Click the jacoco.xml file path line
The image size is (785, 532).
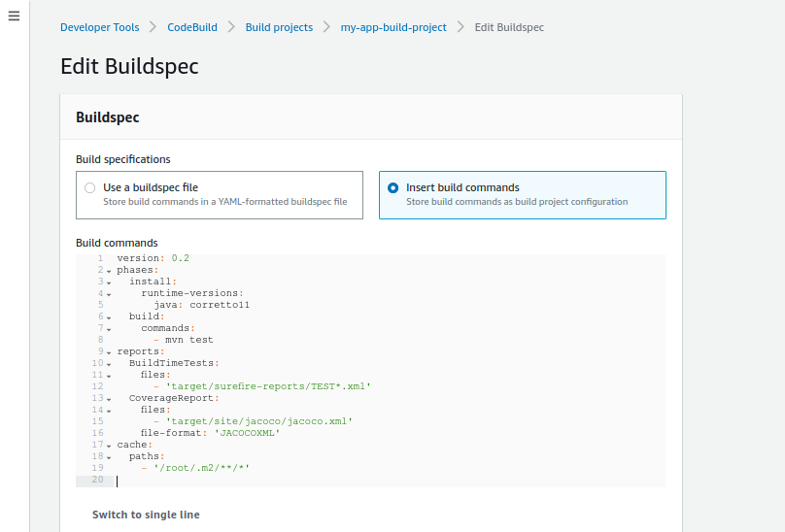[258, 421]
